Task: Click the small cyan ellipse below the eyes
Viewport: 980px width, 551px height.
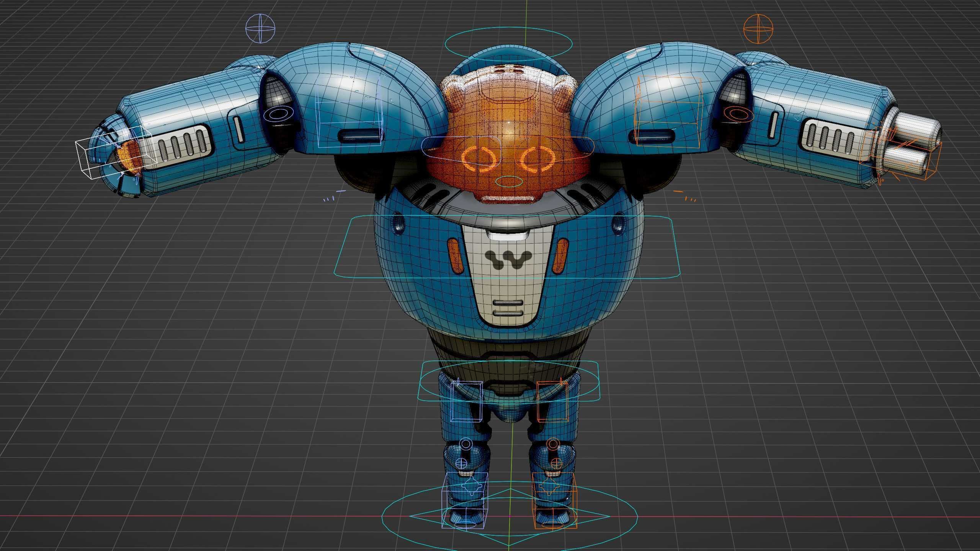Action: 509,182
